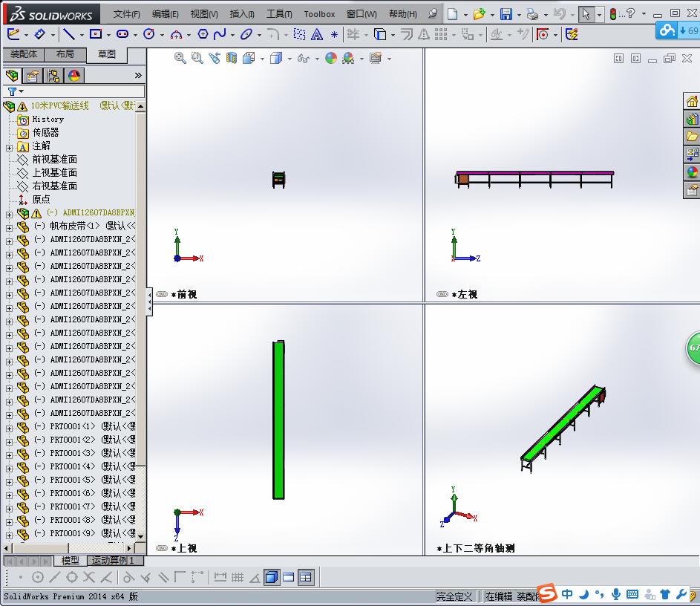Click the Design Library icon on right panel
700x606 pixels.
[693, 118]
